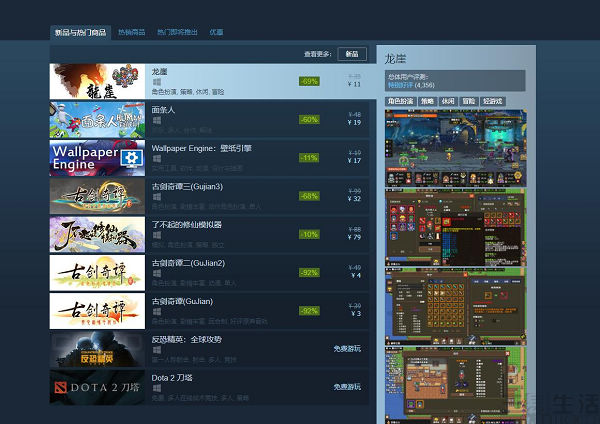
Task: Click the ¥19 price of 面条人
Action: coord(354,122)
